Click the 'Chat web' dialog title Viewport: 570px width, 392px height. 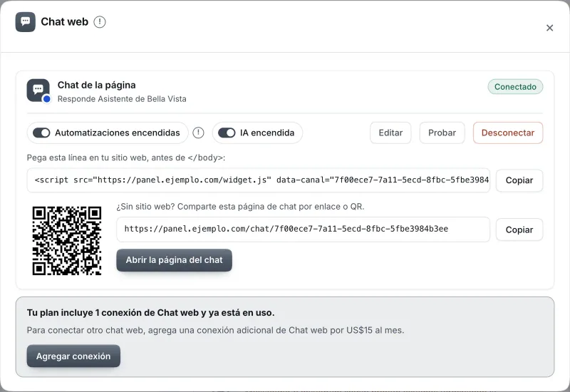[x=65, y=22]
